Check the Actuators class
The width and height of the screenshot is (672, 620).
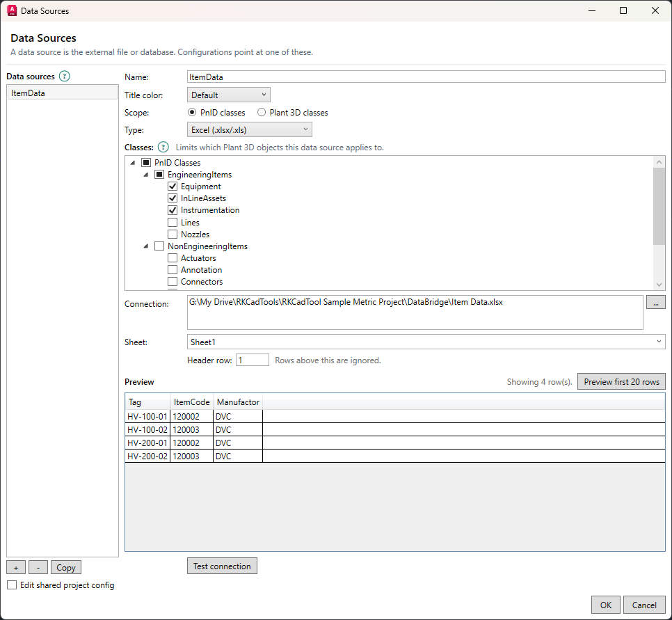pyautogui.click(x=173, y=258)
